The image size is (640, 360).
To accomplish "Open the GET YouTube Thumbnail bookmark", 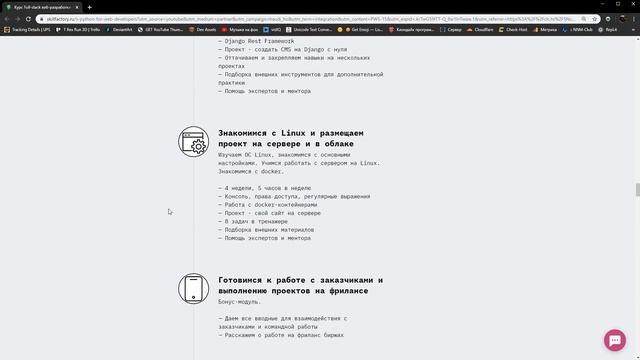I will (160, 30).
